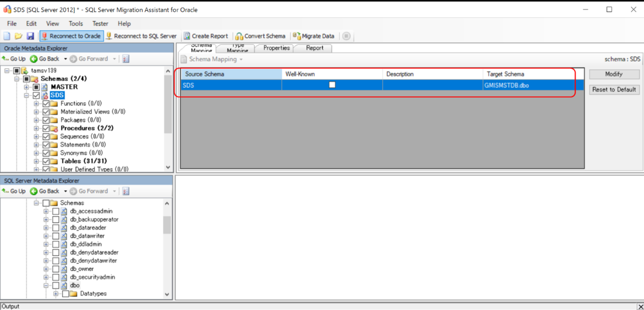
Task: Click the filter list icon in SQL Server Metadata Explorer
Action: (126, 191)
